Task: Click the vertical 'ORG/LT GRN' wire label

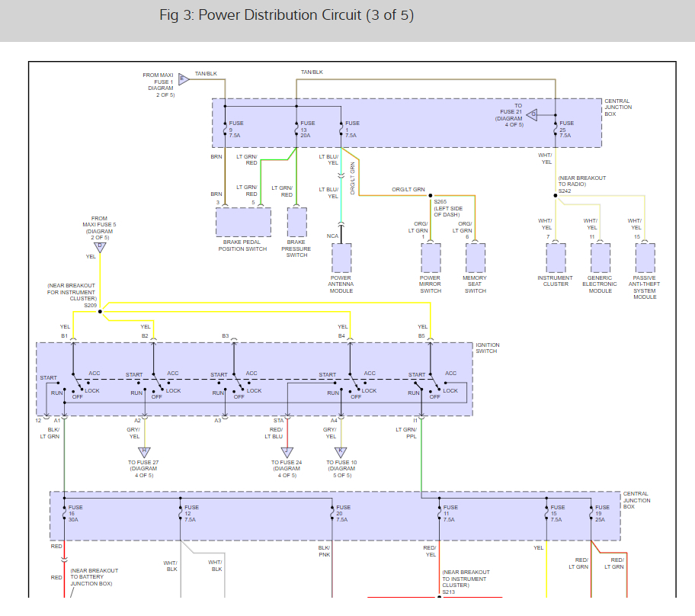Action: [x=353, y=178]
